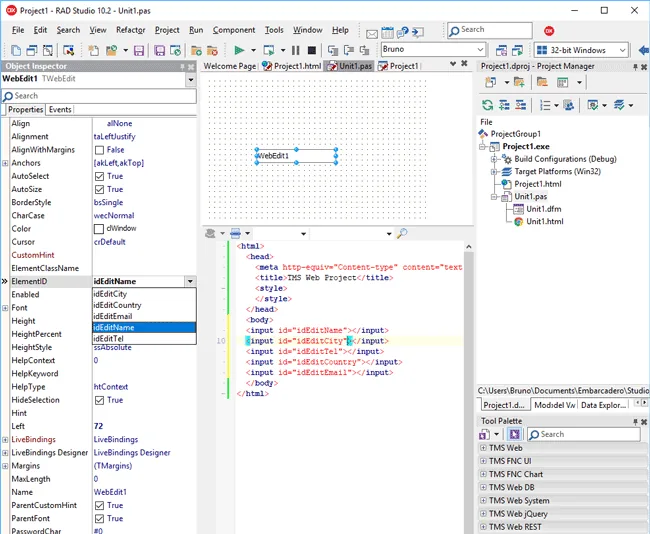Switch to the Events tab

pyautogui.click(x=60, y=109)
